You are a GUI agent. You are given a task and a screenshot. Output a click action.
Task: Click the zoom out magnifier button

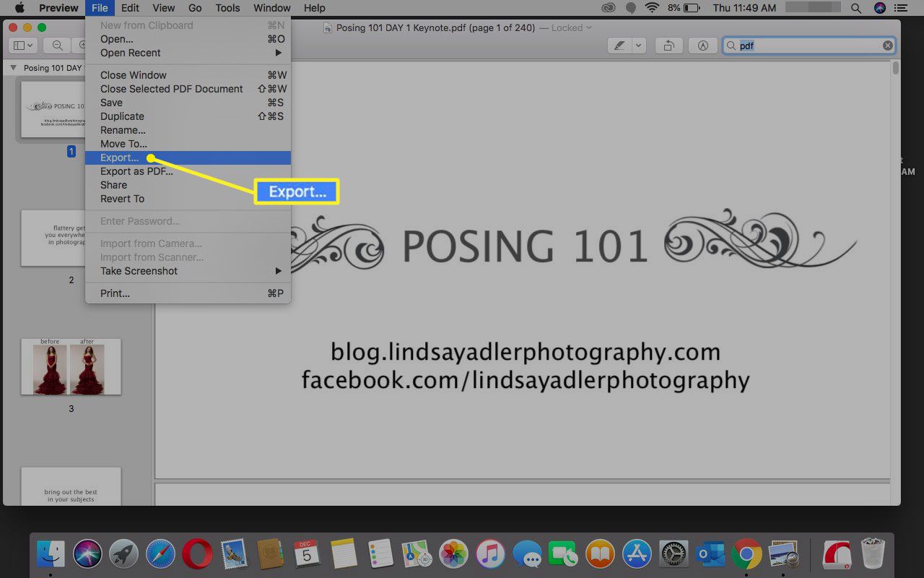57,46
